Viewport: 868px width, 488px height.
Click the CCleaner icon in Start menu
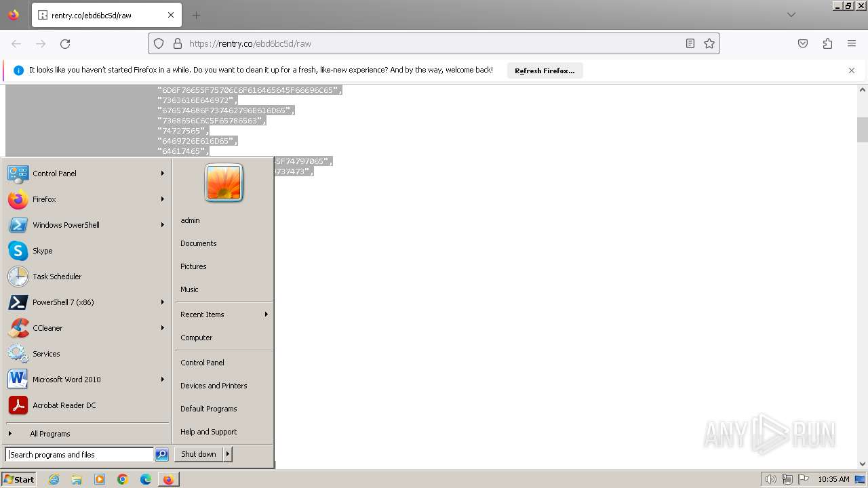(x=18, y=328)
